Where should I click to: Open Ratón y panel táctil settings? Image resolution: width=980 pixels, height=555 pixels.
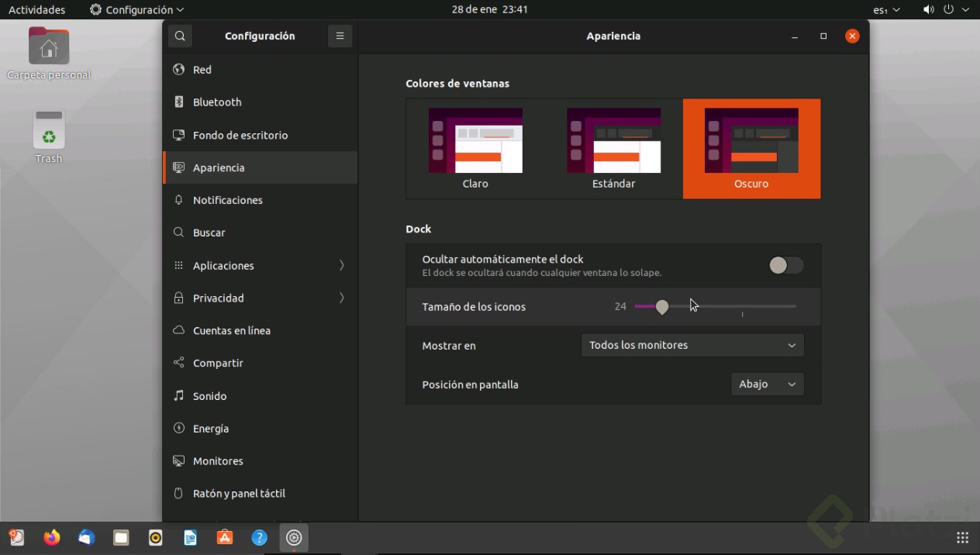click(261, 494)
